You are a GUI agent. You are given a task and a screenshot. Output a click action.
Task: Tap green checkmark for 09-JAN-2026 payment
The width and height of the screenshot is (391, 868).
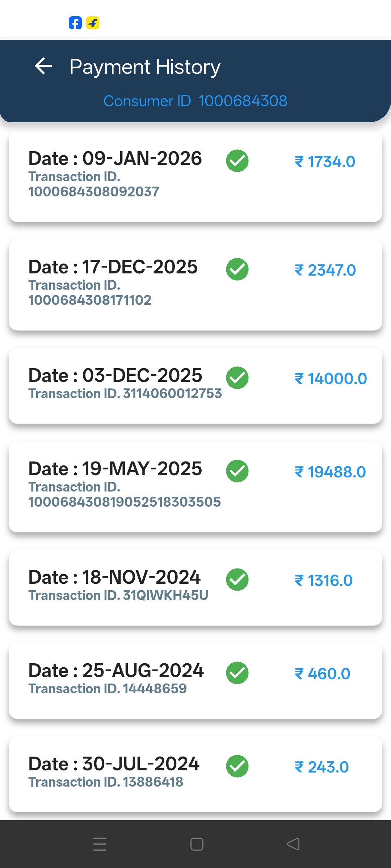237,161
